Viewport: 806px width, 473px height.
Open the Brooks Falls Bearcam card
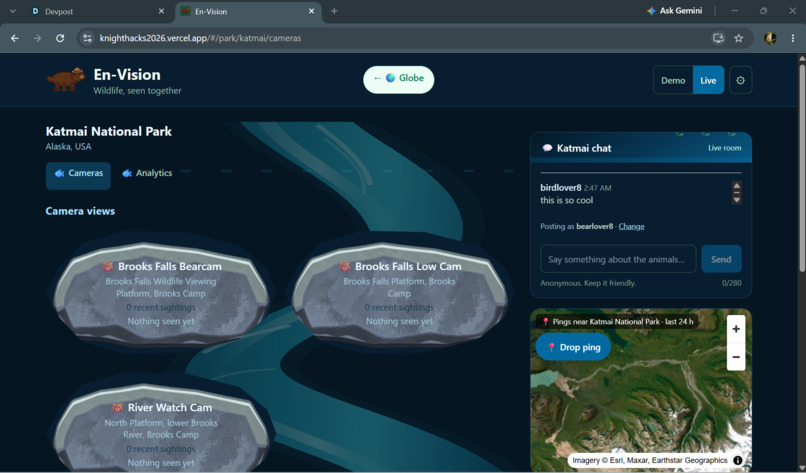tap(161, 294)
